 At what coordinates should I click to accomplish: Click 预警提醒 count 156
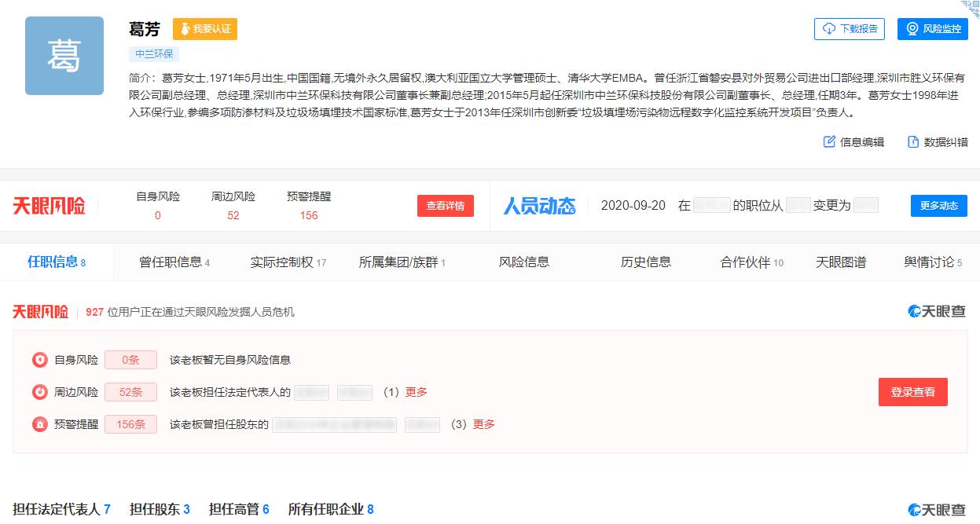pos(309,215)
